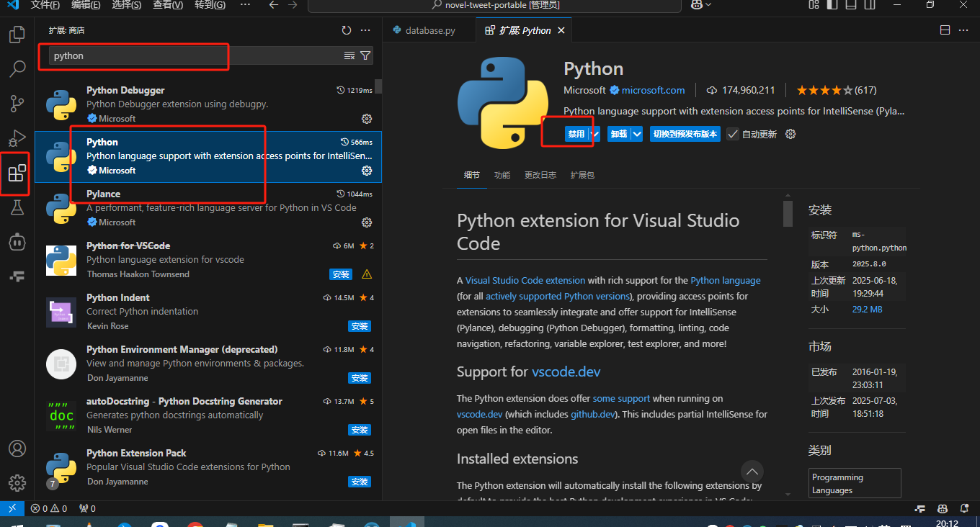Open the microsoft.com publisher link
This screenshot has width=980, height=527.
click(x=653, y=90)
